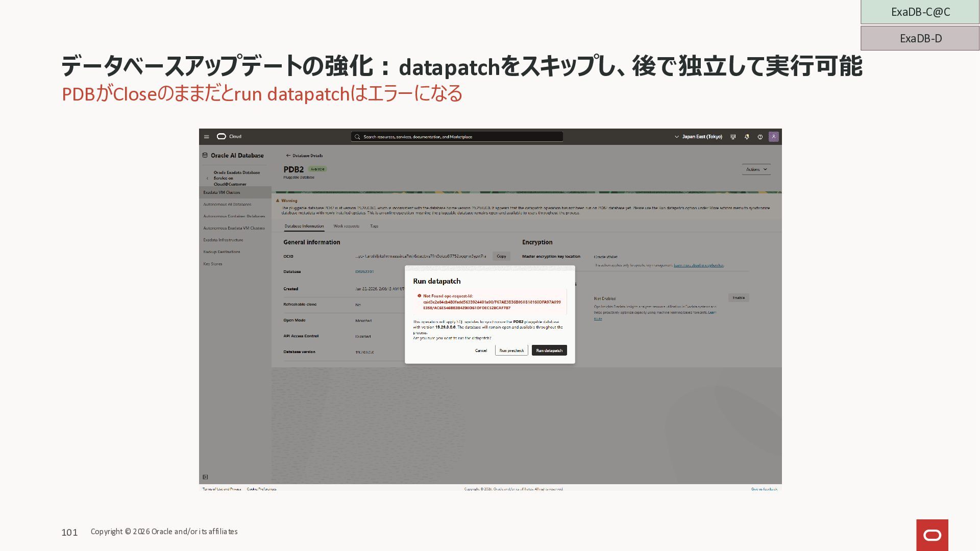Collapse sidebar using bottom-left panel icon
The width and height of the screenshot is (980, 551).
pos(205,477)
